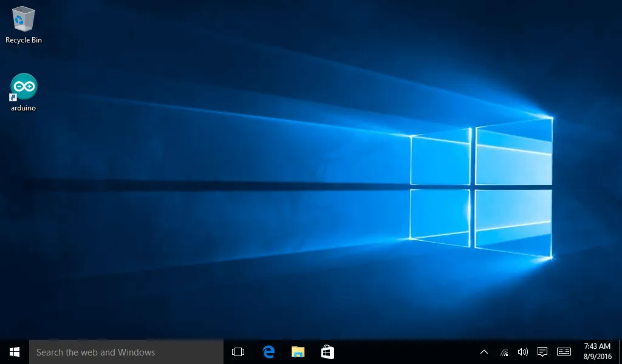Click the 8/9/2016 date in the tray
622x364 pixels.
coord(596,357)
